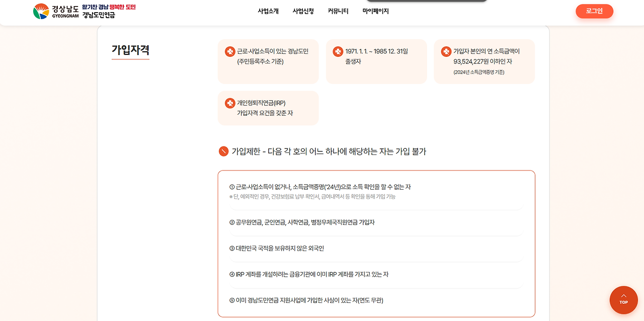Viewport: 644px width, 321px height.
Task: Click the text (주민등록주소 기준)
Action: (x=261, y=61)
